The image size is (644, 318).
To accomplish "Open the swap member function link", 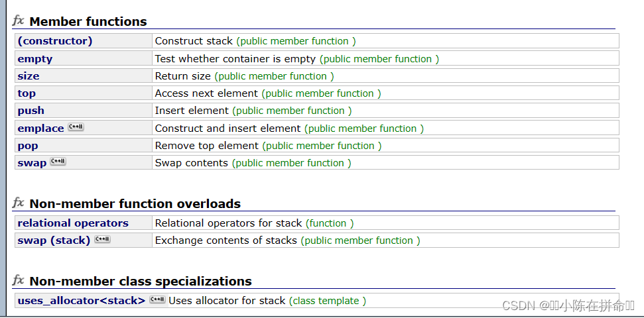I will tap(32, 163).
